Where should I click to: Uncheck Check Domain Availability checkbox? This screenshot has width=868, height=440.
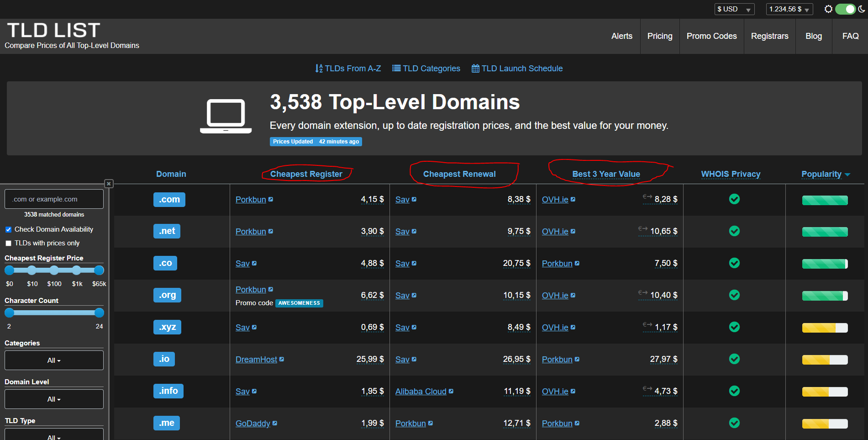pyautogui.click(x=8, y=229)
